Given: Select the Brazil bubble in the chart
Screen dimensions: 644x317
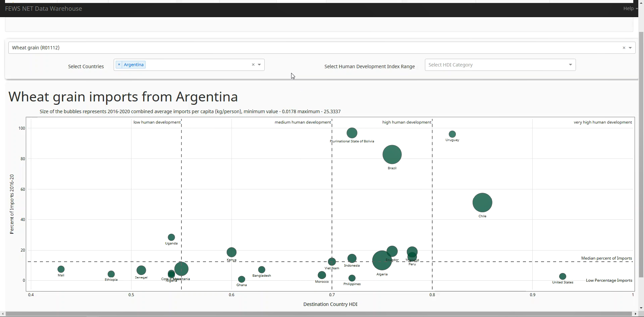Looking at the screenshot, I should (x=392, y=155).
